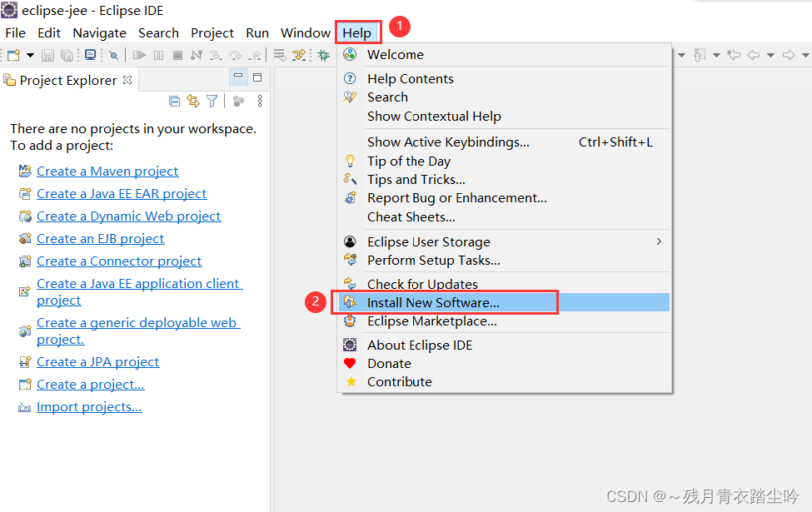Click the Save All toolbar icon

68,55
